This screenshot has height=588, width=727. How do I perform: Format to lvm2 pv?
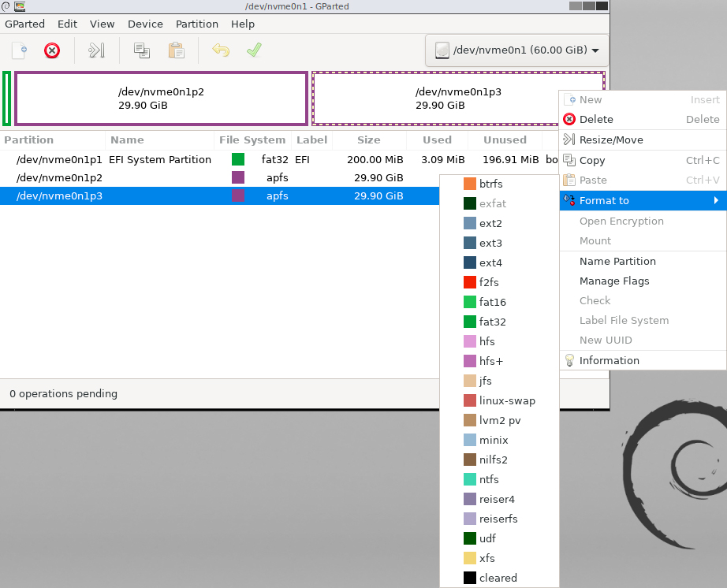499,420
